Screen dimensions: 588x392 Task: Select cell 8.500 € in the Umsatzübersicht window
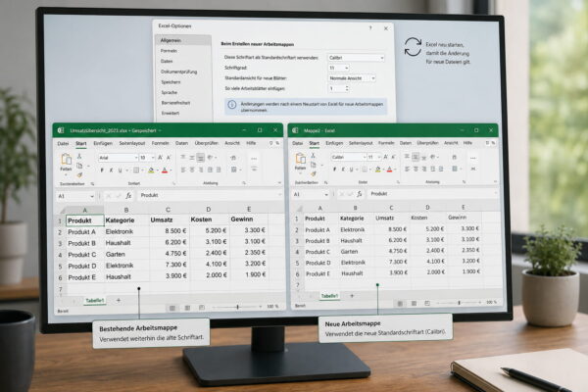tap(170, 231)
